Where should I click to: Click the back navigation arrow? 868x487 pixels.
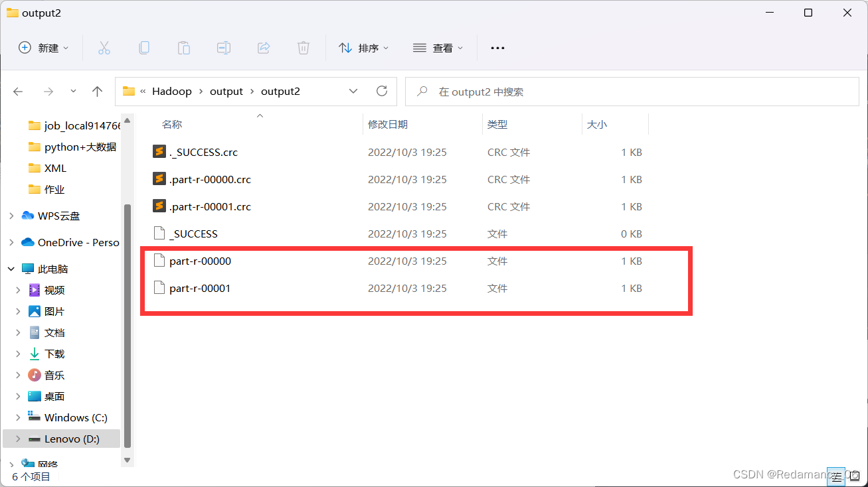18,91
